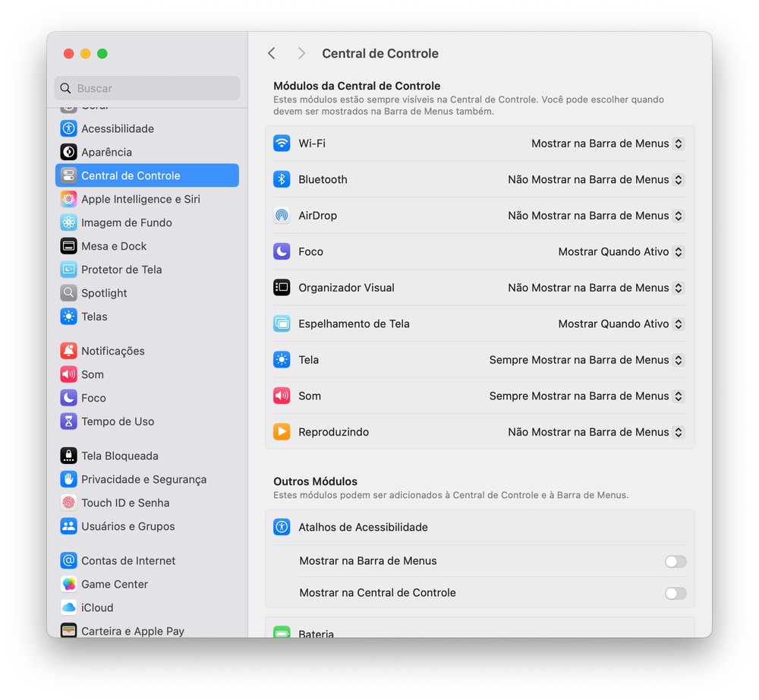Open Privacidade e Segurança settings

click(143, 479)
